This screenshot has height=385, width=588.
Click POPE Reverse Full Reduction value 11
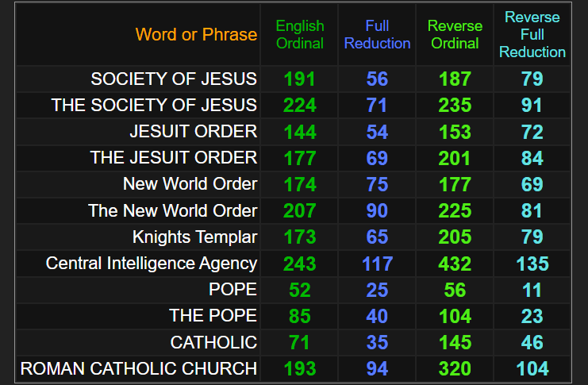pyautogui.click(x=532, y=290)
